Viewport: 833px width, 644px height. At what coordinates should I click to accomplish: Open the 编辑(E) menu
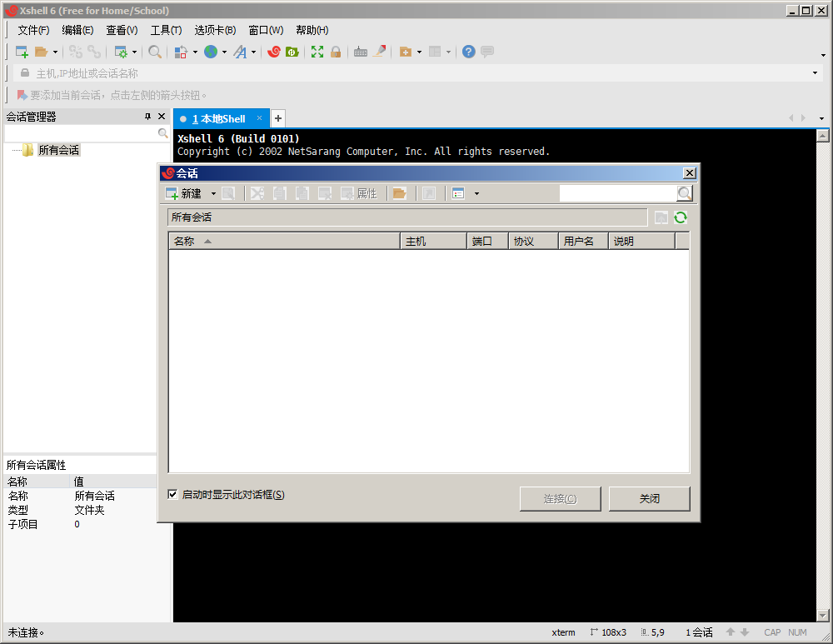click(x=77, y=30)
